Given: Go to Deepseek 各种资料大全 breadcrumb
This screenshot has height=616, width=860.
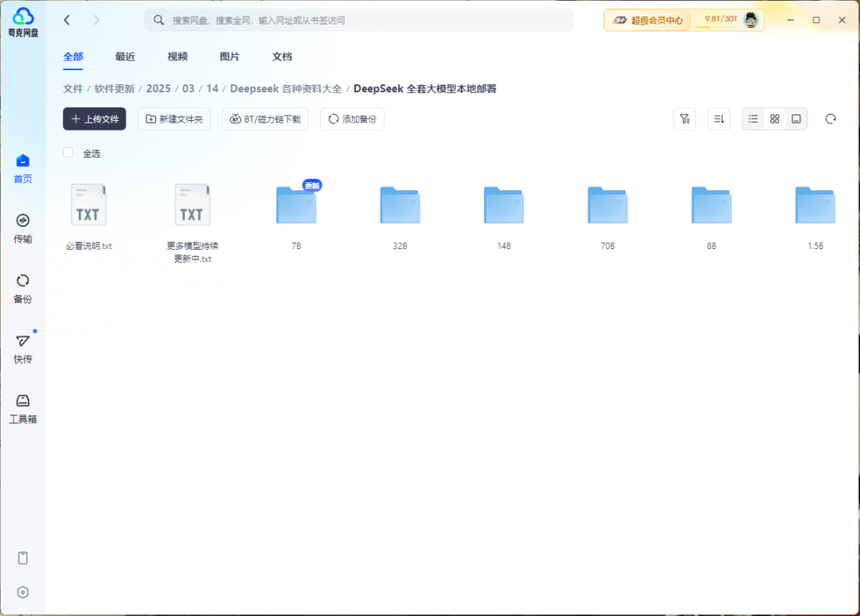Looking at the screenshot, I should coord(285,89).
